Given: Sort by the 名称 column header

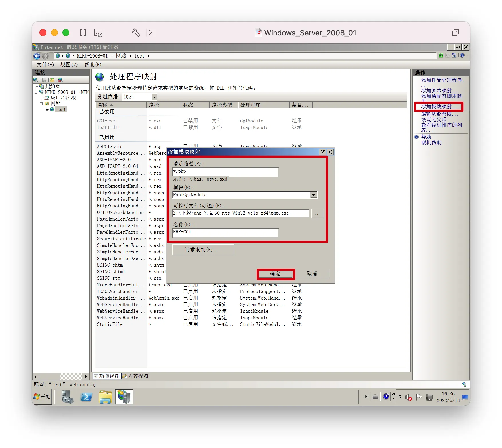Looking at the screenshot, I should (120, 105).
